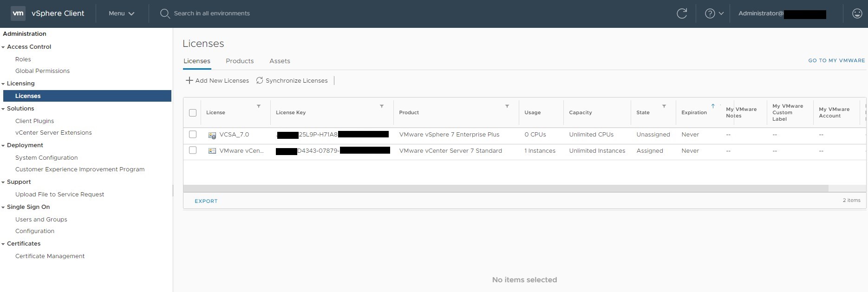Open SSO Configuration item
The image size is (868, 292).
(x=35, y=231)
